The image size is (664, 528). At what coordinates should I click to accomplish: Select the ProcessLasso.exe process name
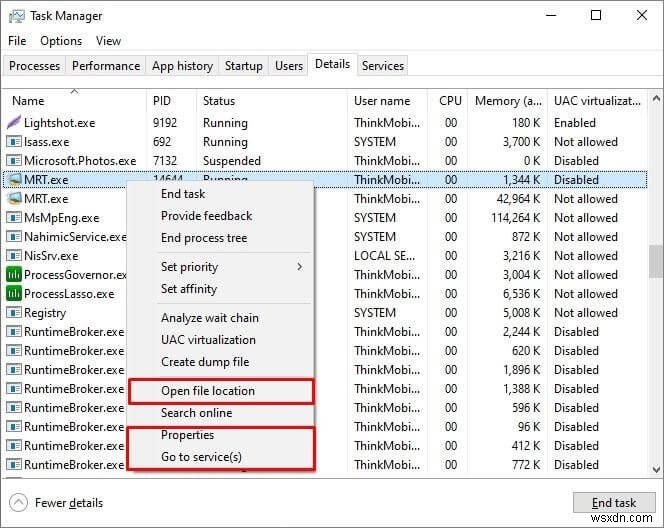click(69, 294)
